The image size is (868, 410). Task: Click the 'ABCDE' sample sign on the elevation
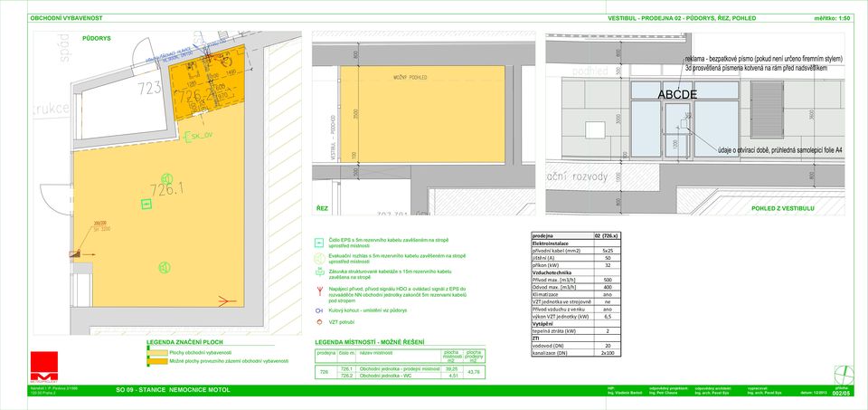click(677, 95)
